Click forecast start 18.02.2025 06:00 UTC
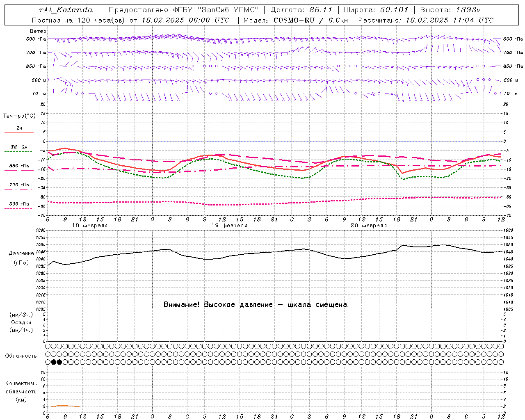The image size is (525, 420). click(x=185, y=20)
